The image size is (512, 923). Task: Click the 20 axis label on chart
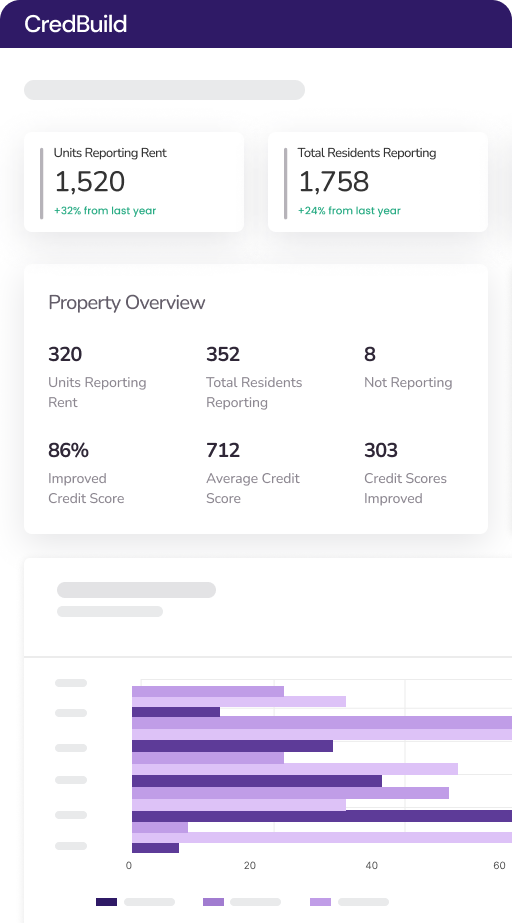[250, 866]
